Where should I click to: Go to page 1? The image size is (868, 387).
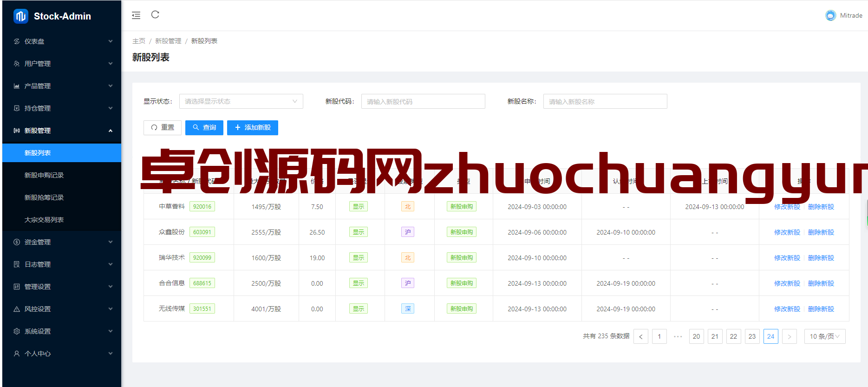pyautogui.click(x=659, y=336)
